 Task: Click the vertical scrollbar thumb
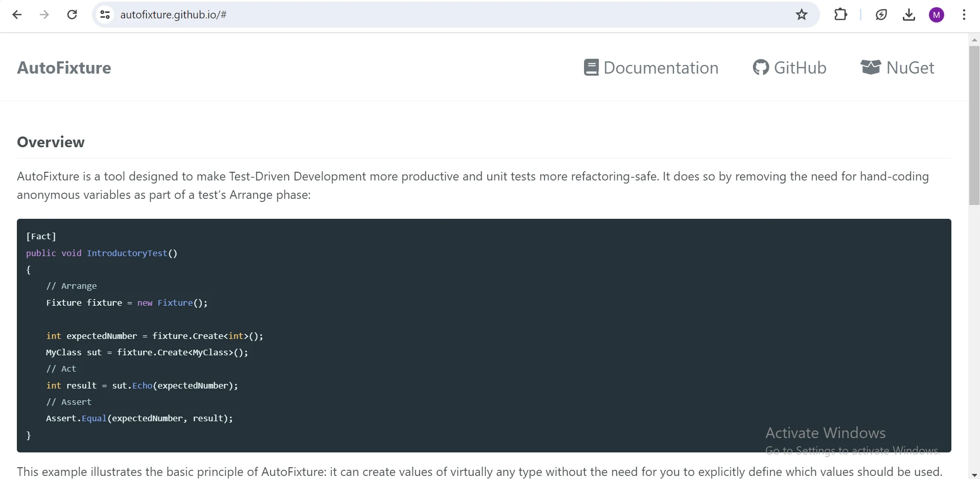tap(974, 125)
